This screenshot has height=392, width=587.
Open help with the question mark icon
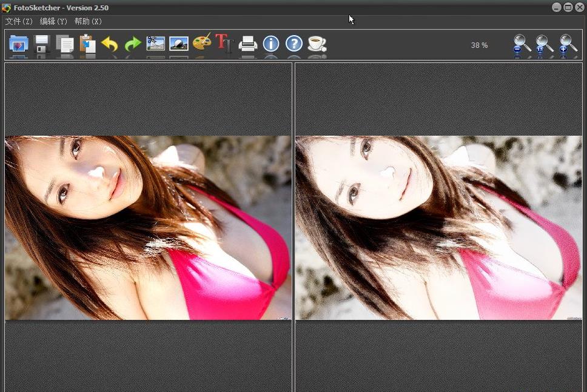coord(294,44)
